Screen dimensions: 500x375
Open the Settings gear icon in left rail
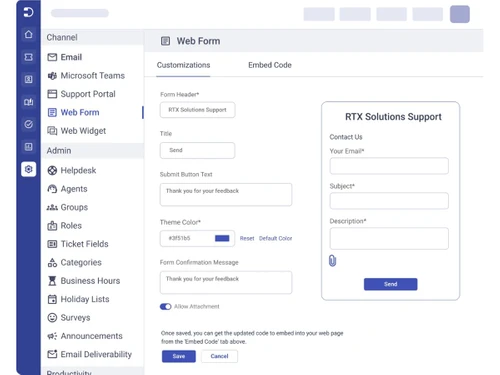click(29, 169)
